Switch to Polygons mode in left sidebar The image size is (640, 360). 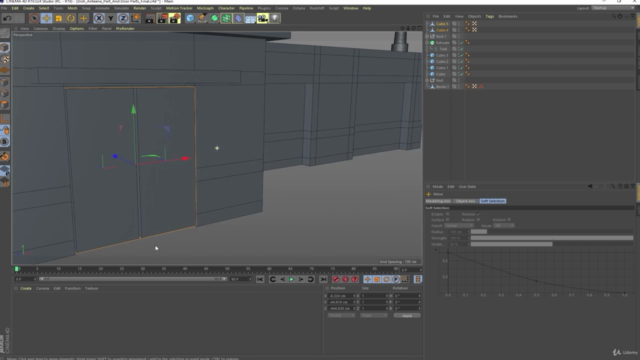[4, 105]
